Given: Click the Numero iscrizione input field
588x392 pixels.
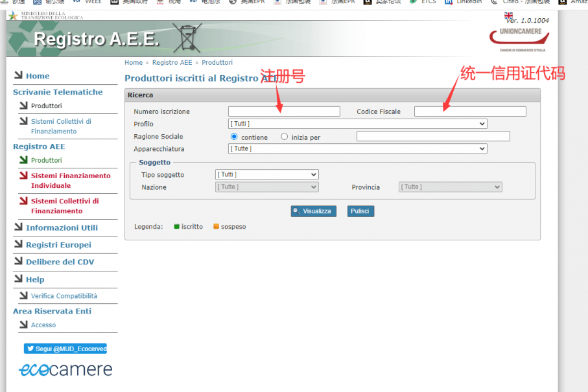Looking at the screenshot, I should 284,111.
